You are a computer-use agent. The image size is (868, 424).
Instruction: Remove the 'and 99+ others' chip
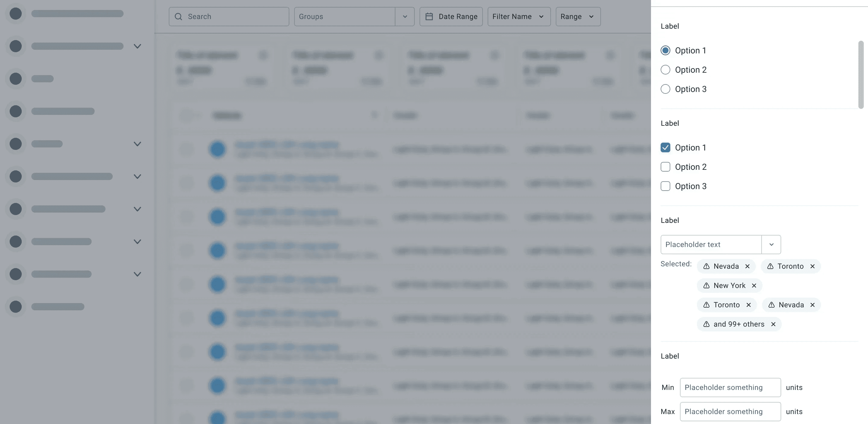click(773, 324)
